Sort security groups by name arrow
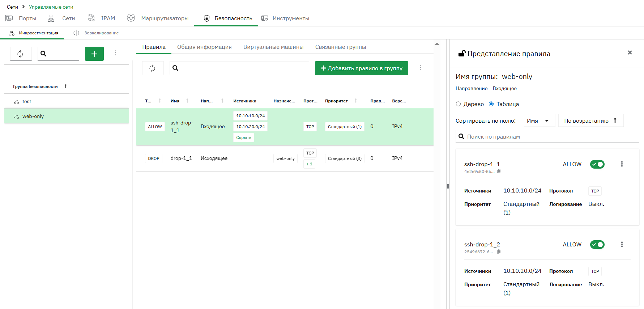 click(x=66, y=86)
